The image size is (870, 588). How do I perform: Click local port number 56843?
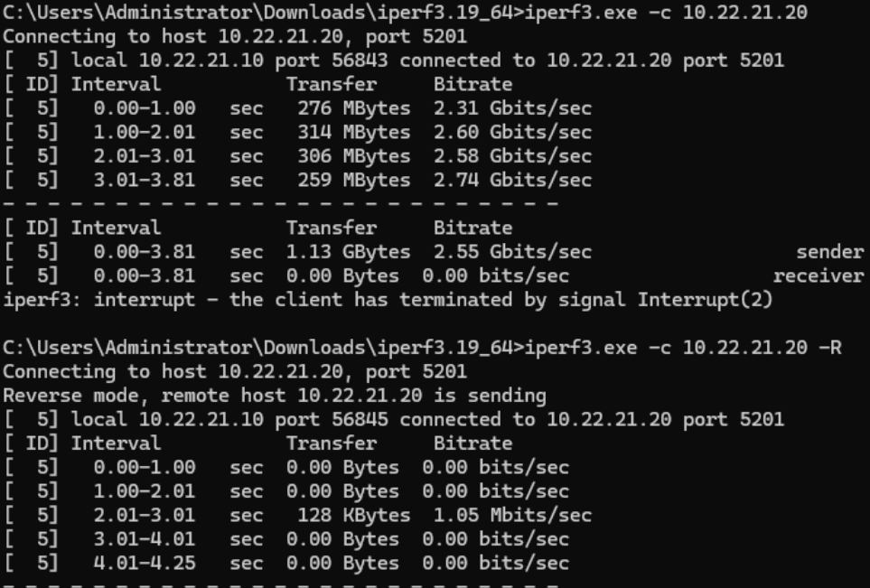(360, 61)
